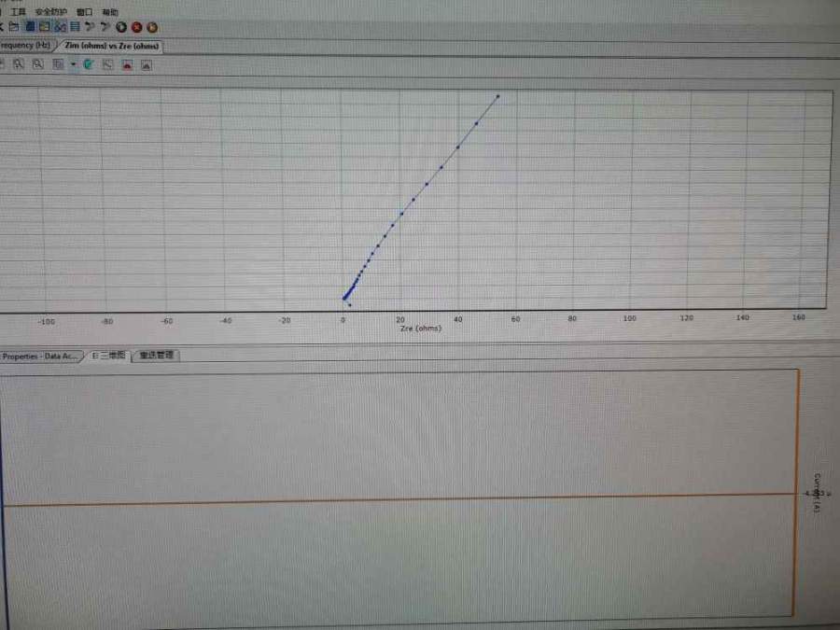
Task: Open the 安全防护 menu
Action: (51, 11)
